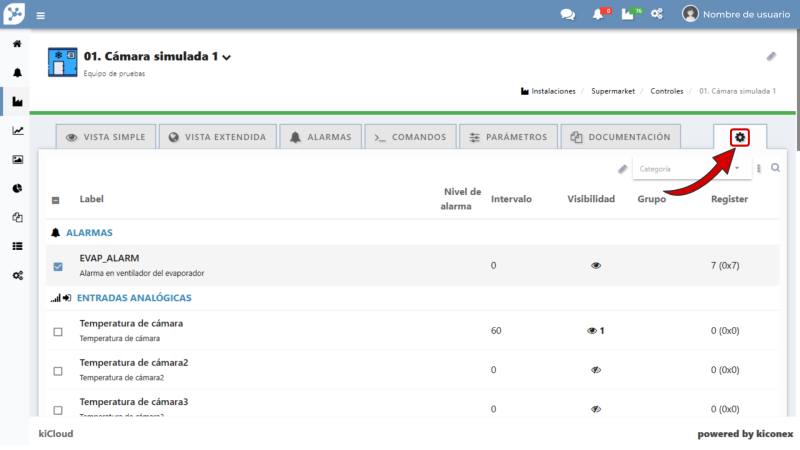The height and width of the screenshot is (450, 800).
Task: Open chat messages icon in header
Action: click(567, 15)
